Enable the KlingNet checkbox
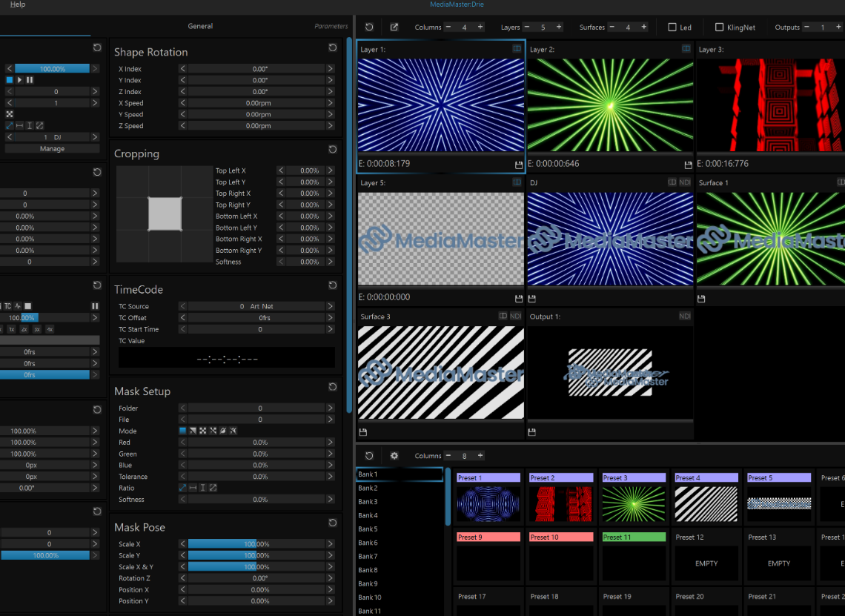 coord(719,27)
